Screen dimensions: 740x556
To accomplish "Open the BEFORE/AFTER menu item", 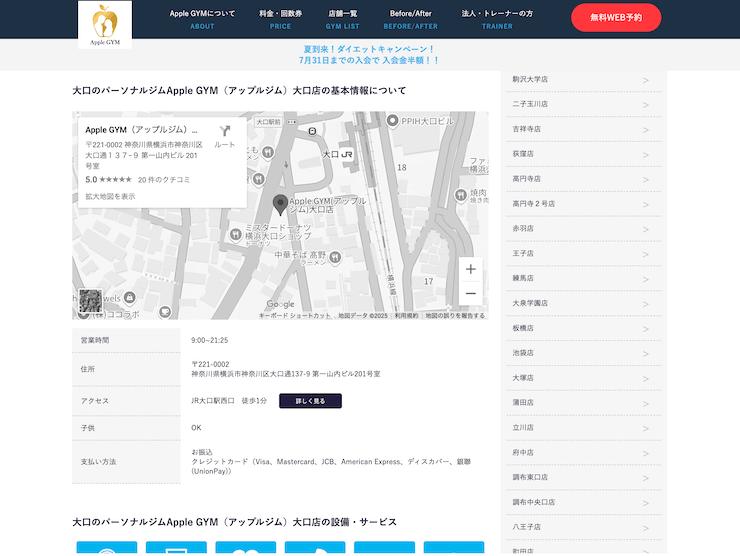I will (x=411, y=19).
